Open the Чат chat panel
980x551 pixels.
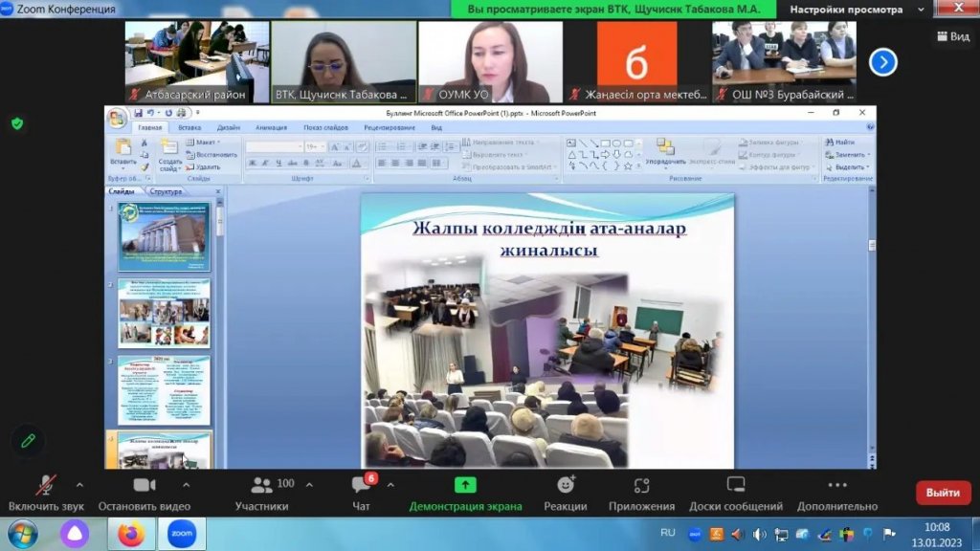[361, 494]
